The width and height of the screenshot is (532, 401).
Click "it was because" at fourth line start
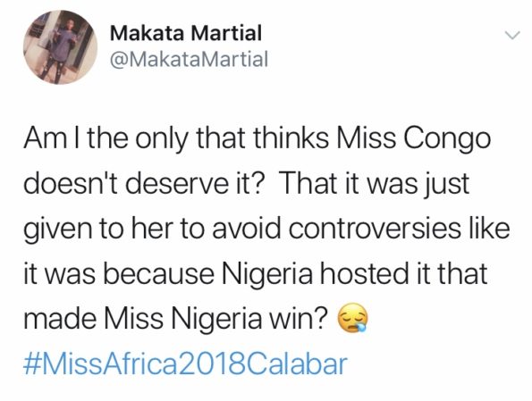[119, 273]
